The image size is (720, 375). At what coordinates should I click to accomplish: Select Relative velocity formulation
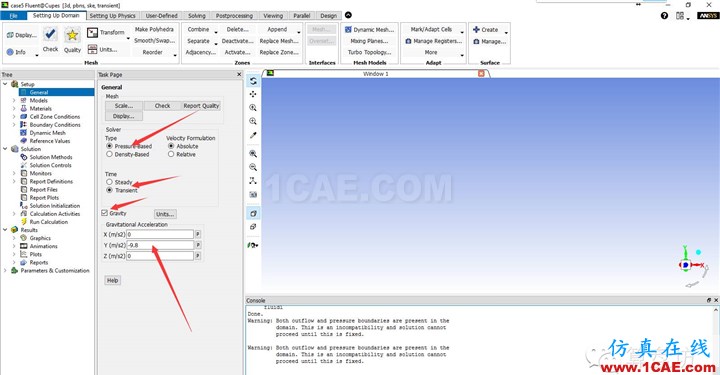click(171, 154)
